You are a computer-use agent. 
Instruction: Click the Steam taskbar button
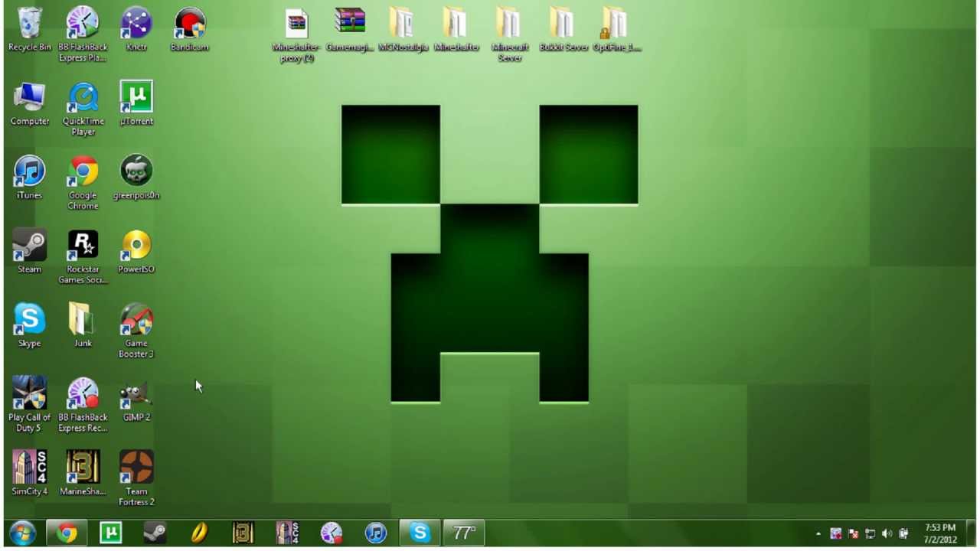click(155, 533)
